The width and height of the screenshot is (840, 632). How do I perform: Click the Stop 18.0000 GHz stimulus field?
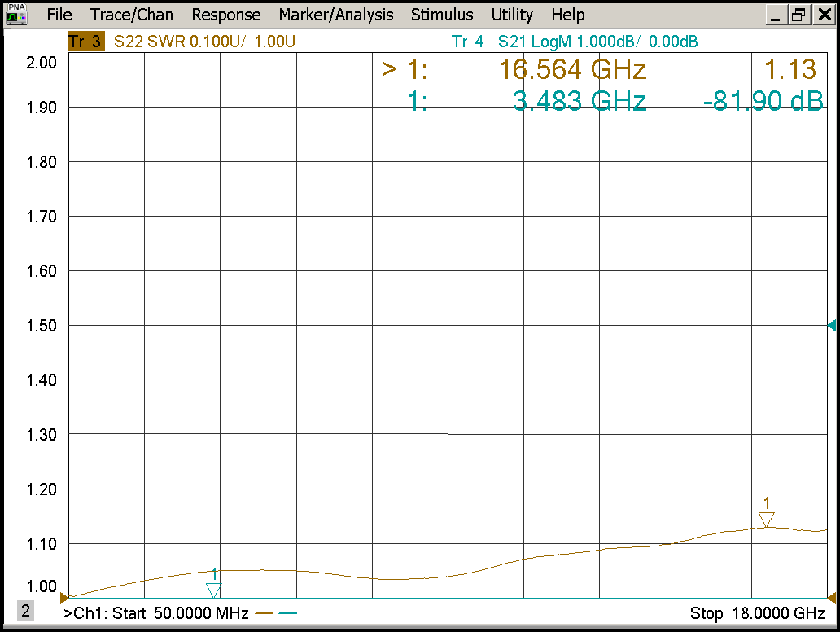point(757,613)
